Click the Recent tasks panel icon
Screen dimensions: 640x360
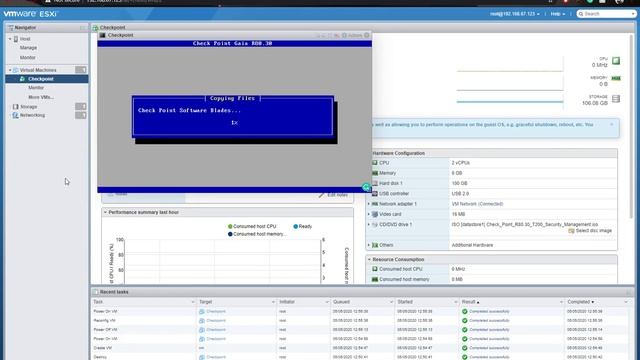point(96,292)
